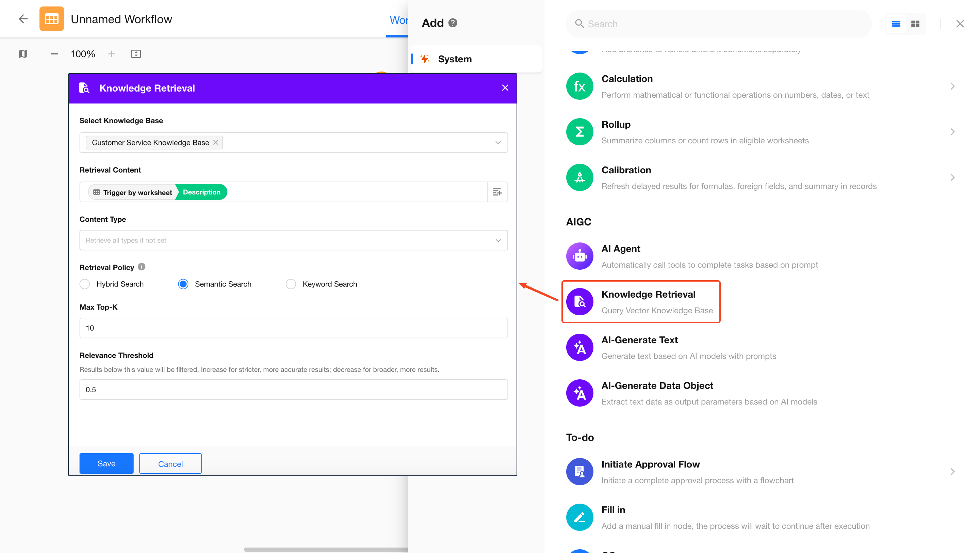Expand the Content Type dropdown
The width and height of the screenshot is (980, 553).
(x=497, y=240)
